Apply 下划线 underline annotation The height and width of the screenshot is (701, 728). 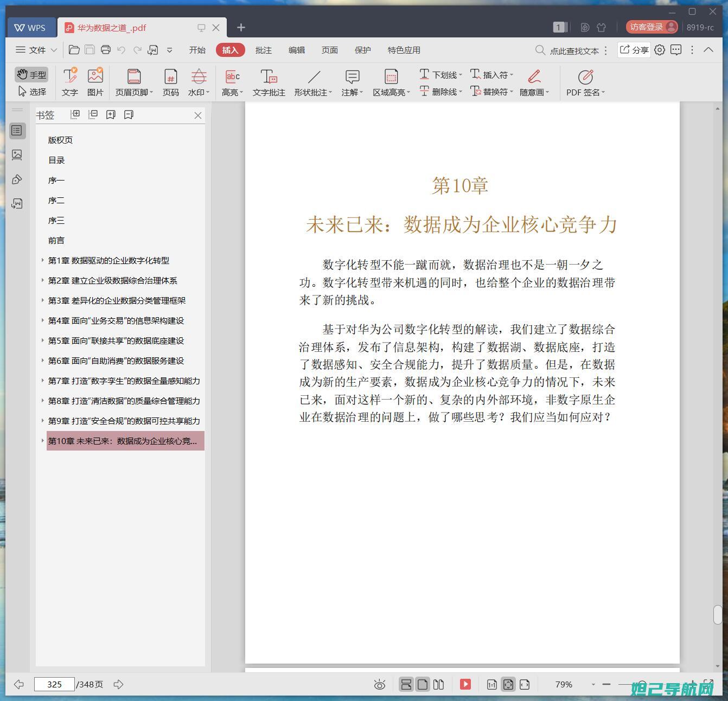(440, 74)
